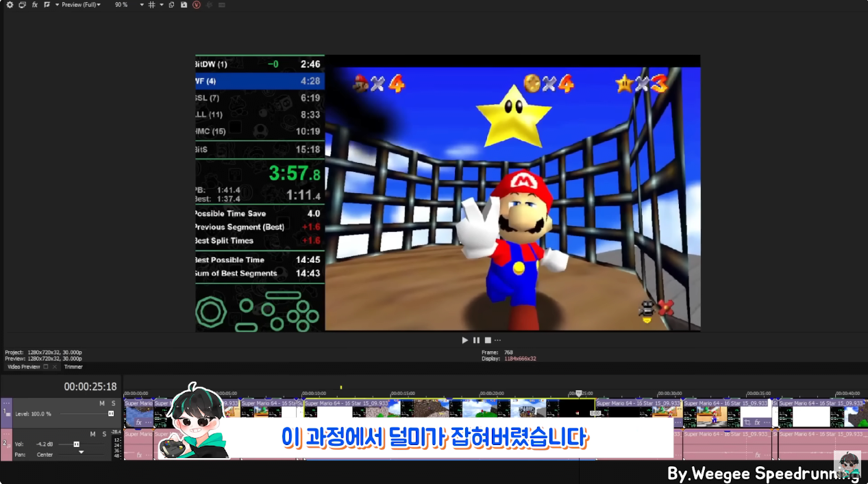Click the audio track Vol slider handle
This screenshot has height=484, width=868.
[x=76, y=444]
